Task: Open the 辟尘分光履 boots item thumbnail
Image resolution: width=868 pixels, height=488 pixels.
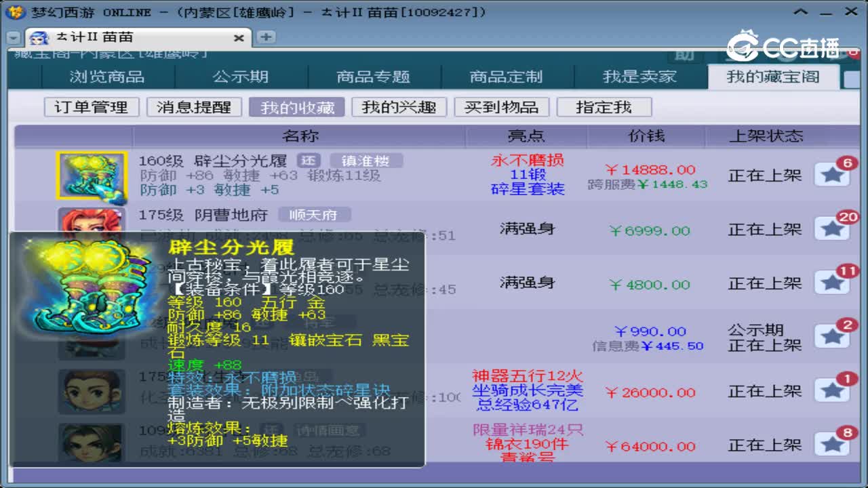Action: click(x=92, y=176)
